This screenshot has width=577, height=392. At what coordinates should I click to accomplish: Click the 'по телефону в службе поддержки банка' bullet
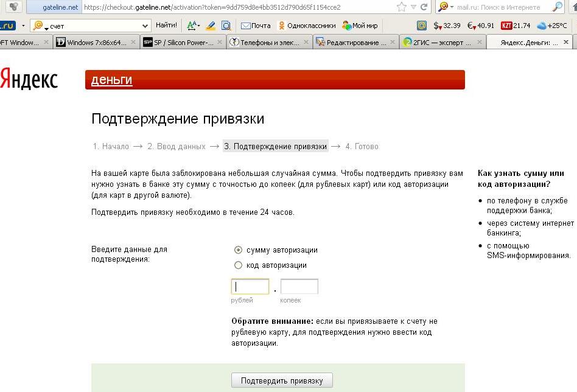pos(527,205)
